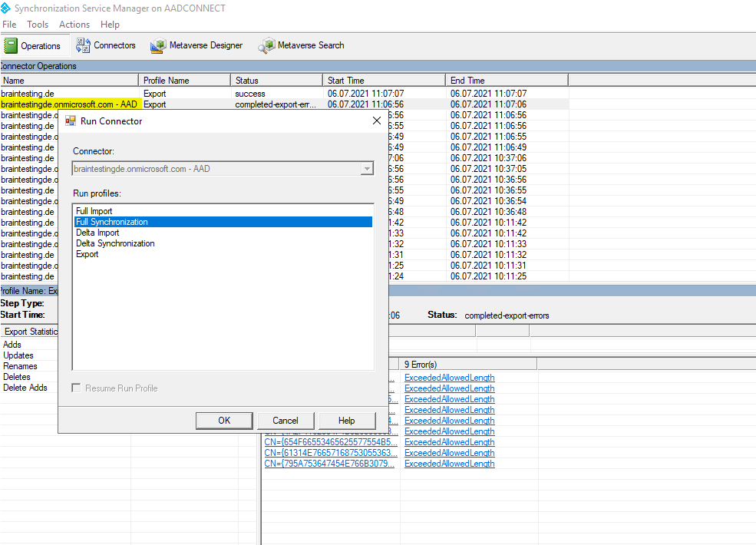Select the Full Import run profile

coord(94,211)
